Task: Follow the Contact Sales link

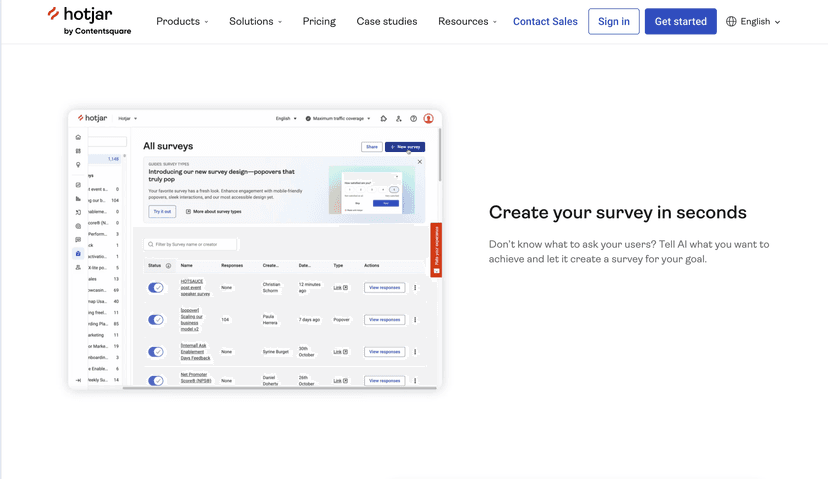Action: coord(545,22)
